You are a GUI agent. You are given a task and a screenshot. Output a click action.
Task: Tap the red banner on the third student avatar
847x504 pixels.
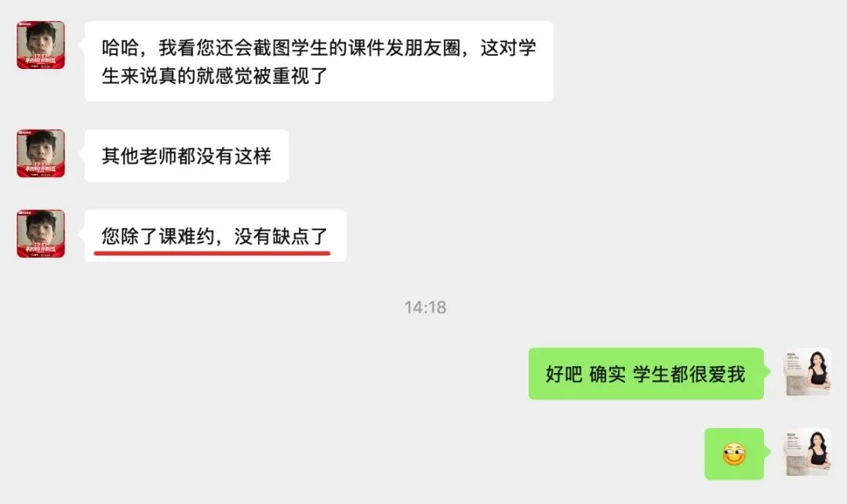point(41,250)
